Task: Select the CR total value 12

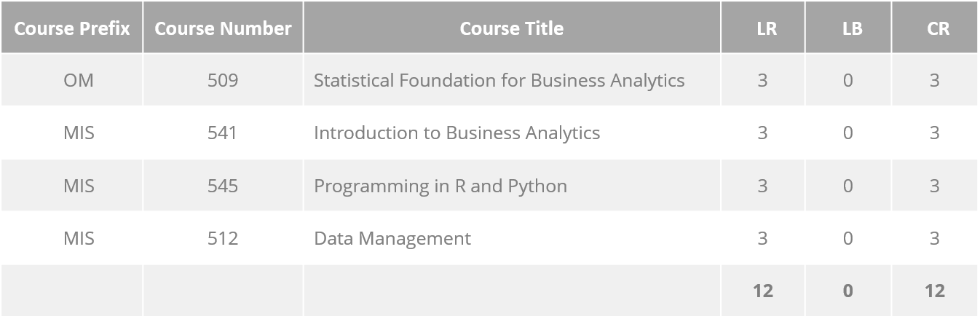Action: 935,291
